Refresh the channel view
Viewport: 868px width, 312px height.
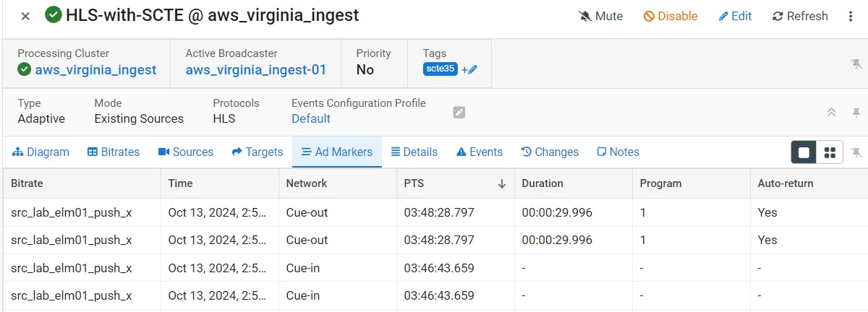click(800, 16)
